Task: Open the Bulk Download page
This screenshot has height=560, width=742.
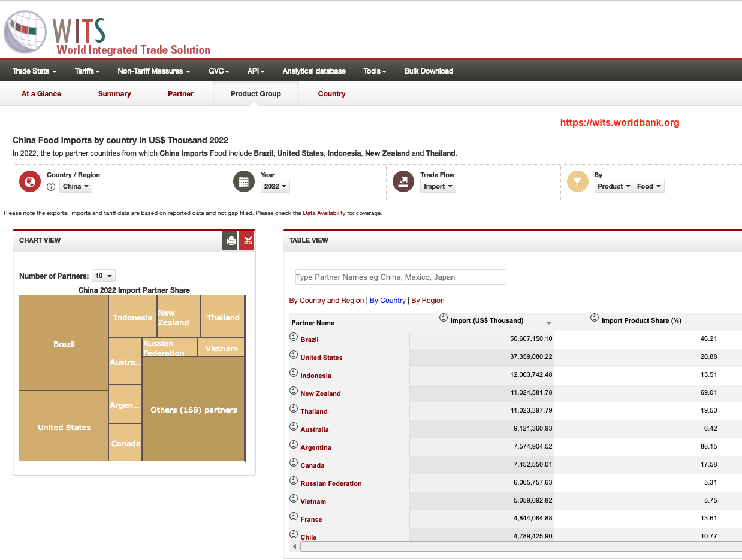Action: [428, 71]
